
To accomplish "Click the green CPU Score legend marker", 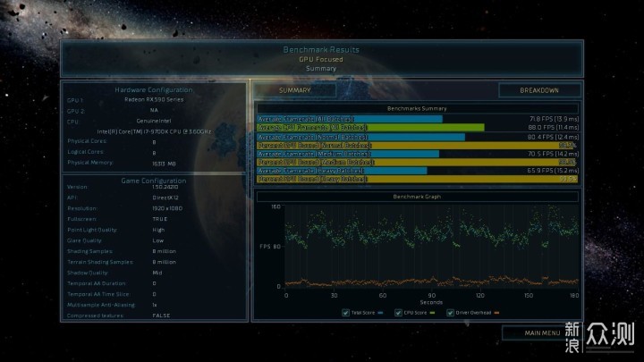I will 432,313.
